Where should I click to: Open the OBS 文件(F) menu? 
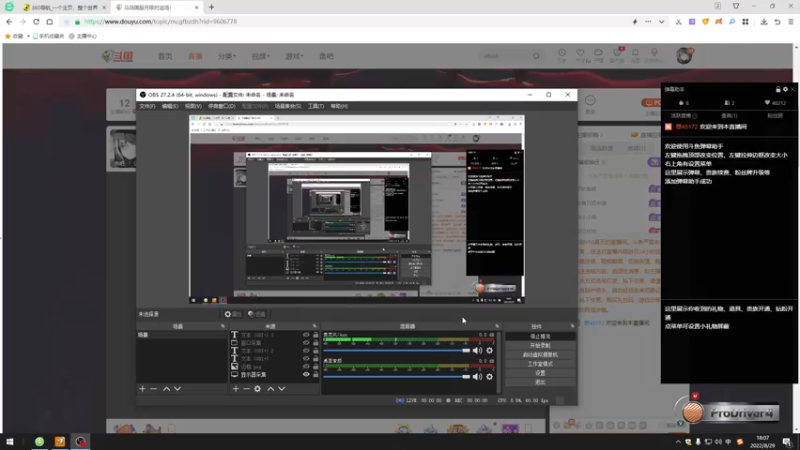147,106
